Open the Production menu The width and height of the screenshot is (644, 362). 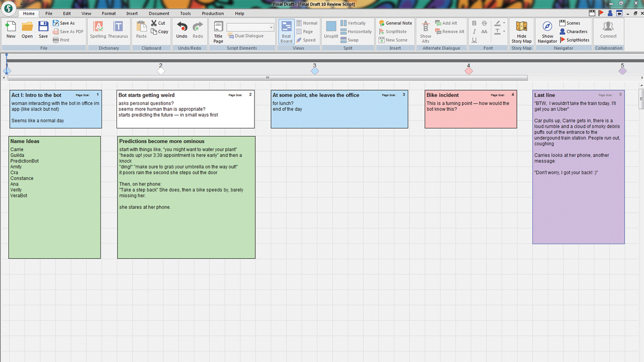coord(213,13)
